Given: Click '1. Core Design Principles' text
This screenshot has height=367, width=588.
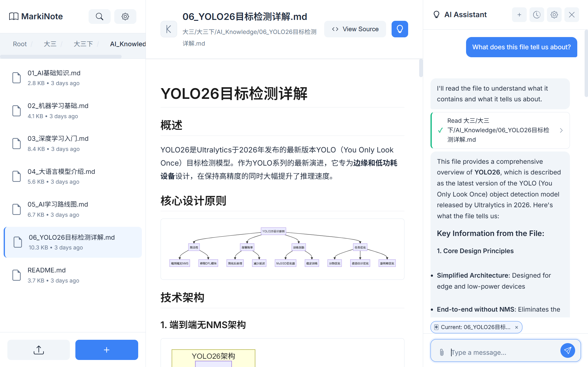Looking at the screenshot, I should pyautogui.click(x=475, y=251).
